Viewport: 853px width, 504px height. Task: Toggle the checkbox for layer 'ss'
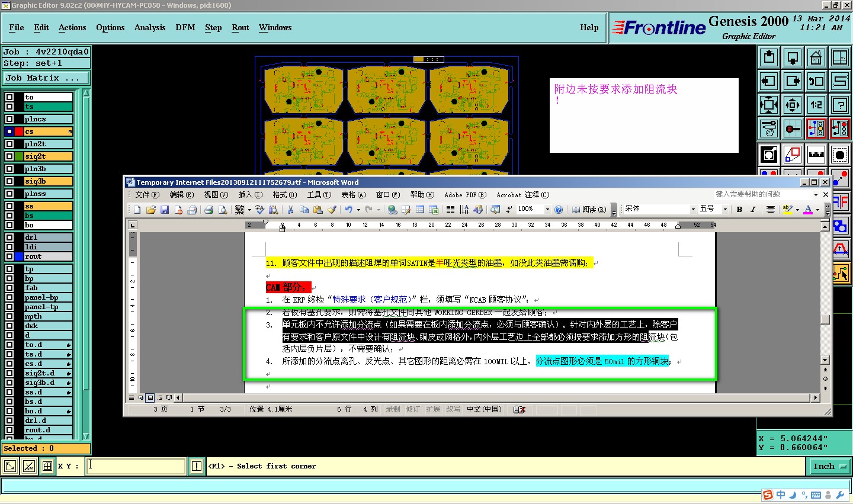pos(9,206)
